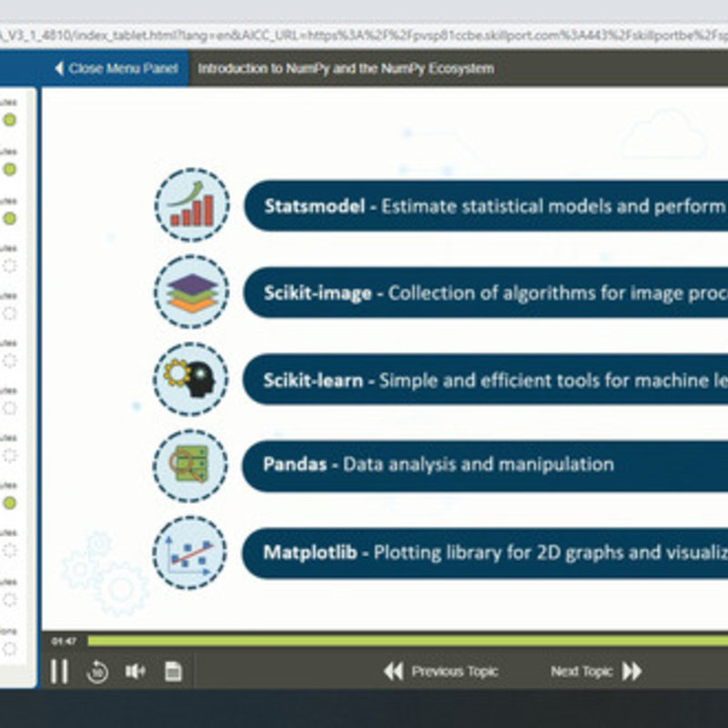This screenshot has width=728, height=728.
Task: Select the Matplotlib plotting library banner
Action: pyautogui.click(x=485, y=553)
